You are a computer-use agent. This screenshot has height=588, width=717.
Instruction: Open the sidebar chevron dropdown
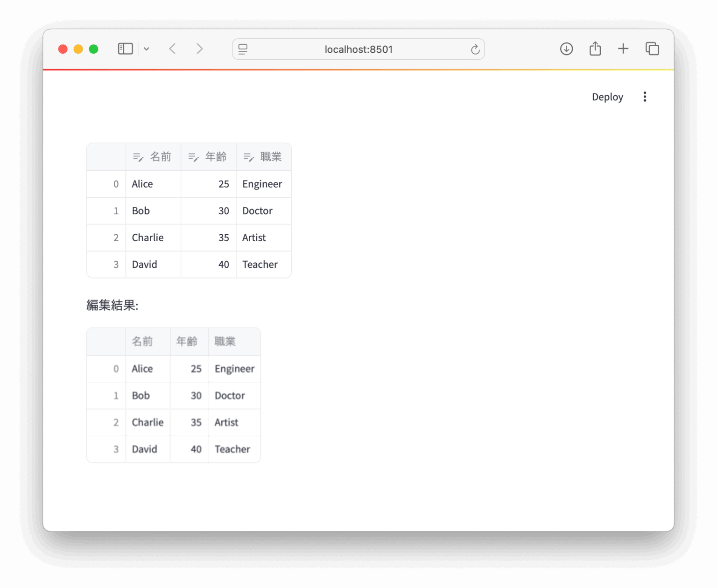coord(147,49)
